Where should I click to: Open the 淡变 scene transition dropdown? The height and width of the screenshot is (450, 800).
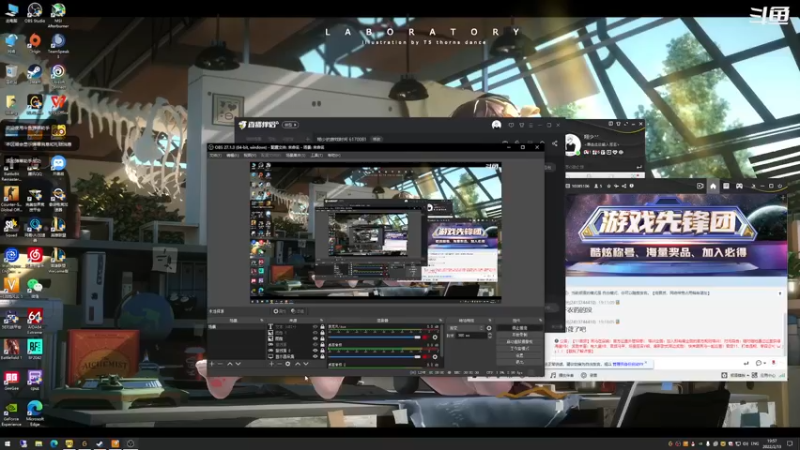(466, 328)
